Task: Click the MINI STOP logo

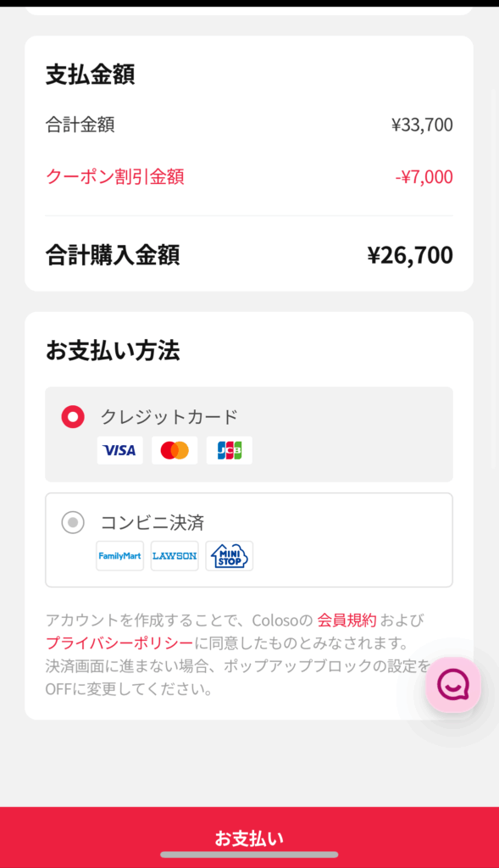Action: pos(230,556)
